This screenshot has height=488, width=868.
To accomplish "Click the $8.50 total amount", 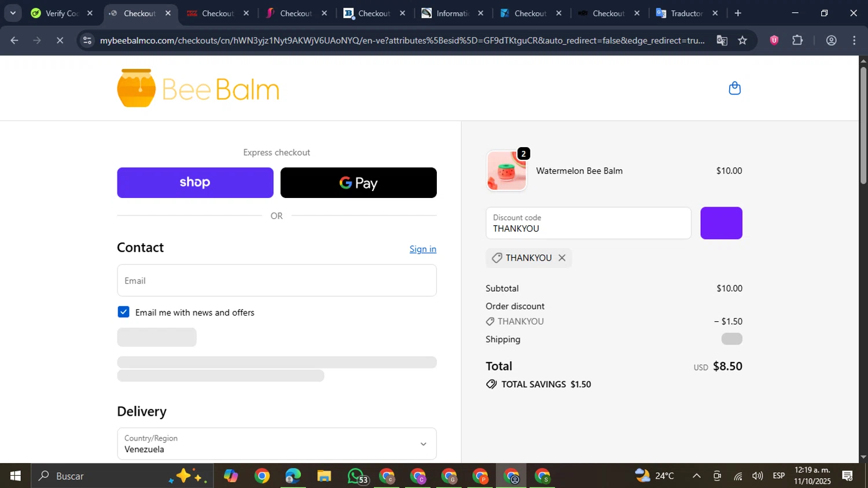I will 727,366.
